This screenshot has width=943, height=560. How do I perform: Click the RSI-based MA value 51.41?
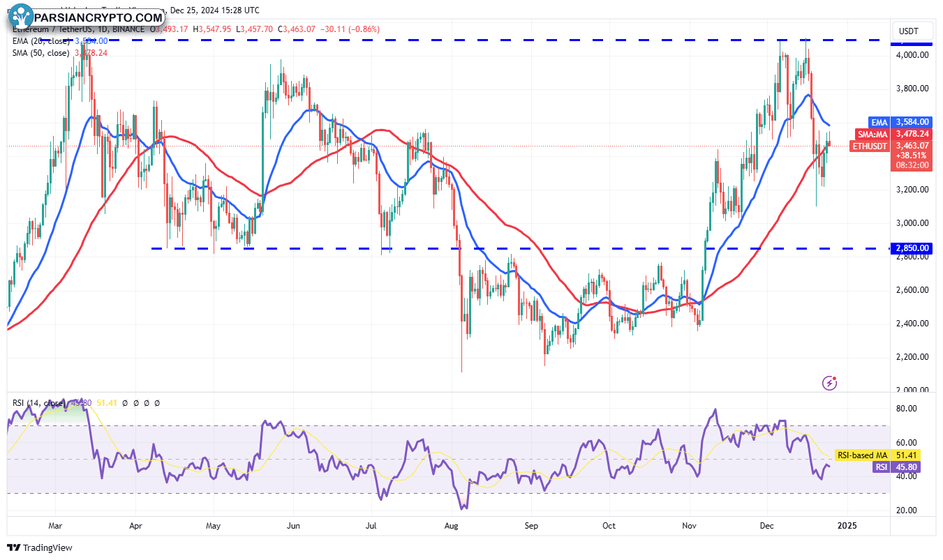click(x=906, y=455)
